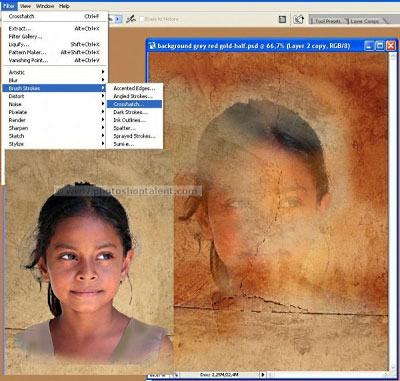Open options bar dropdown arrow left of airbrush

(x=118, y=19)
